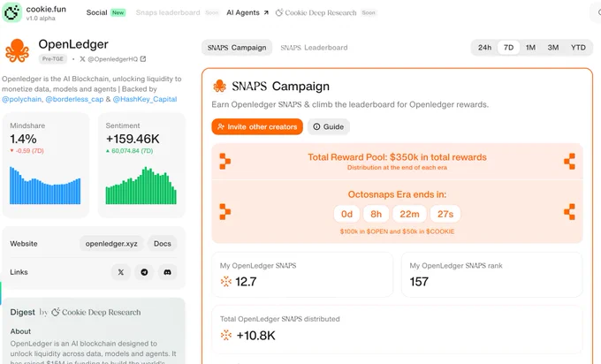Click the New badge beside Social
601x364 pixels.
tap(118, 12)
